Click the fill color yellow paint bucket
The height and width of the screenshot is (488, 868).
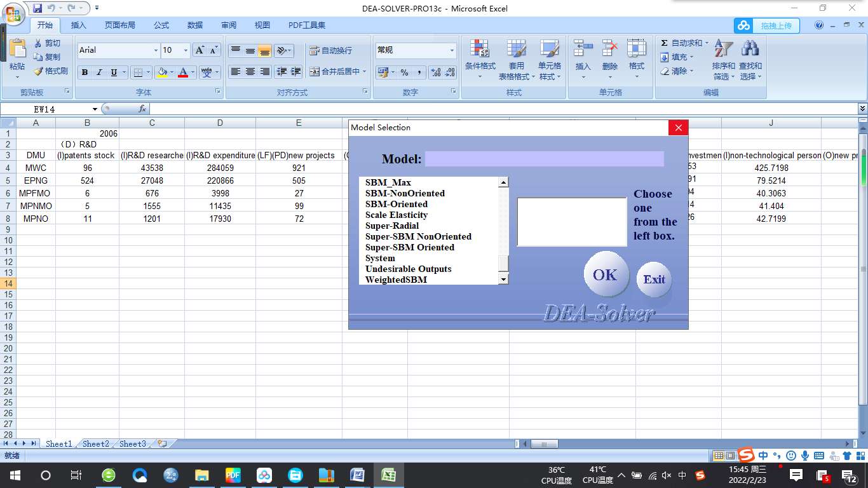click(x=162, y=72)
